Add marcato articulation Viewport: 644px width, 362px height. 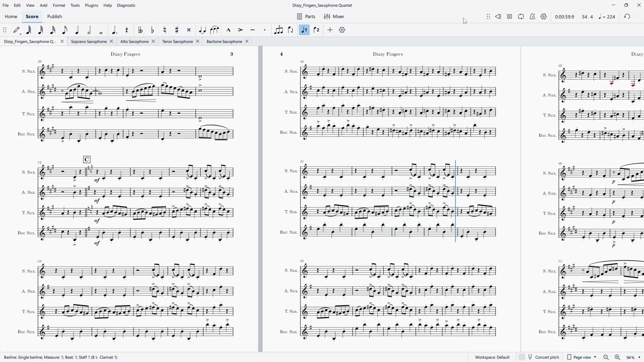click(x=228, y=30)
